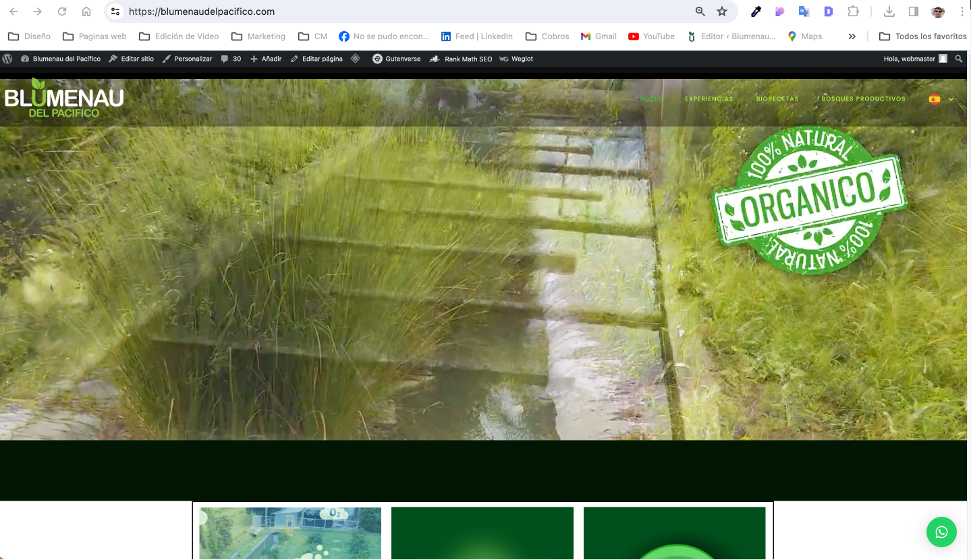Bookmark this page with the star

[x=722, y=11]
